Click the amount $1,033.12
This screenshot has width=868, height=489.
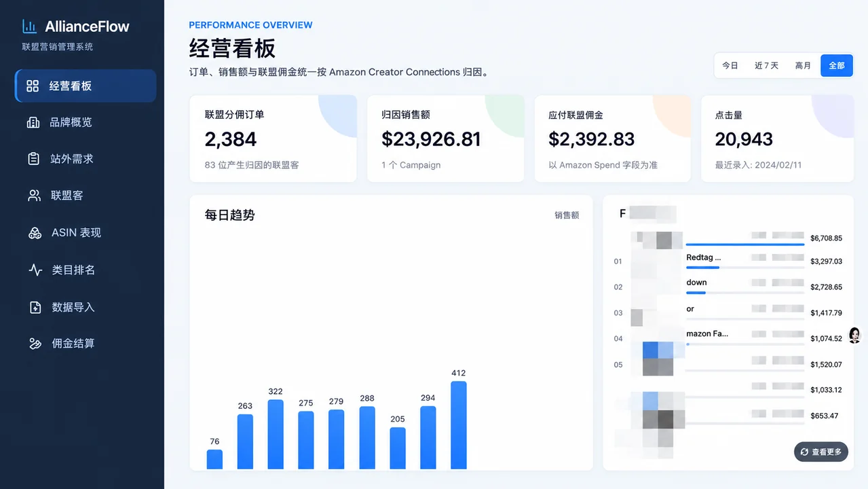tap(826, 390)
